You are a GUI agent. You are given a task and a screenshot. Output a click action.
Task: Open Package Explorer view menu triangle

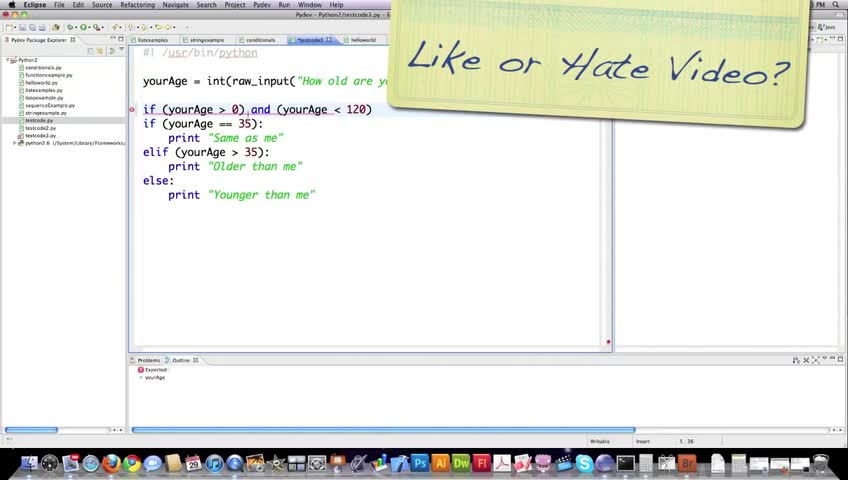click(121, 50)
